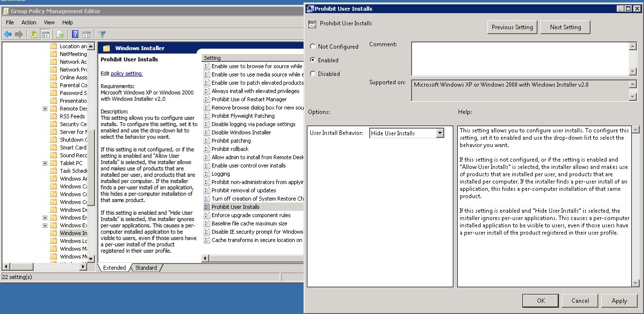
Task: Click inside the Comment text box
Action: [519, 59]
